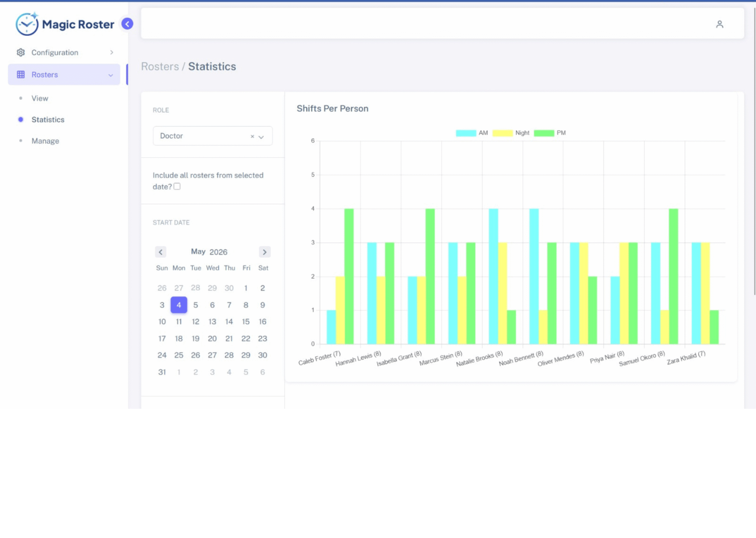Click the 'Hannah Lewis (8)' axis label

click(x=358, y=359)
